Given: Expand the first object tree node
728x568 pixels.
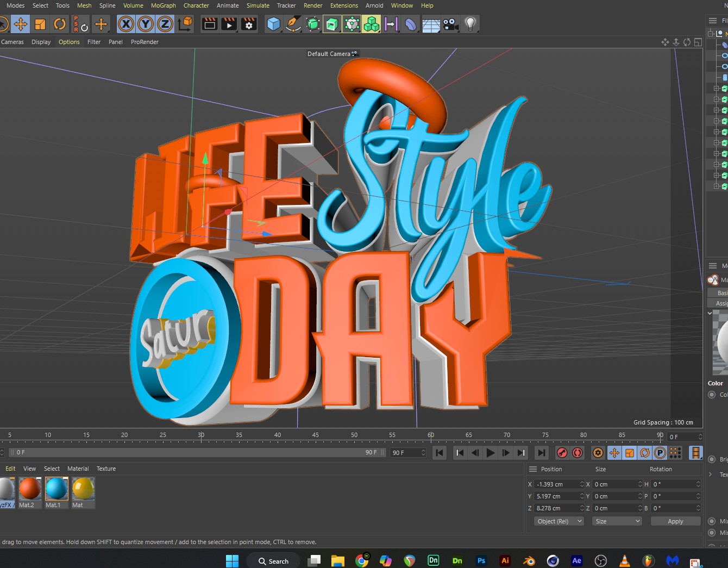Looking at the screenshot, I should [710, 34].
